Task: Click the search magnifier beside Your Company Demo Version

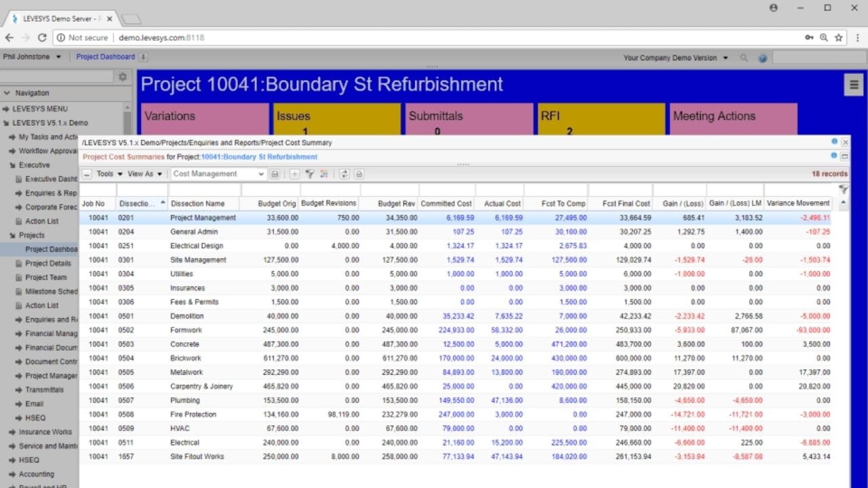Action: click(744, 58)
